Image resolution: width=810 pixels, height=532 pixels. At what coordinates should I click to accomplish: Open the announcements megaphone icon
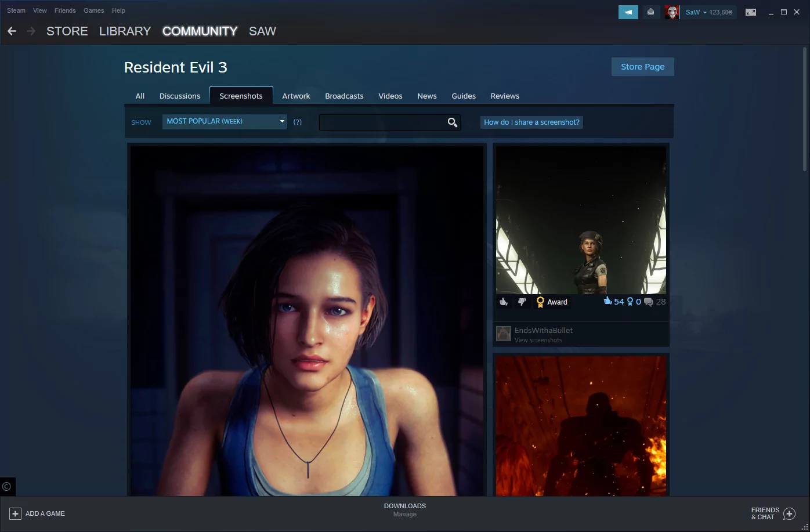point(628,12)
